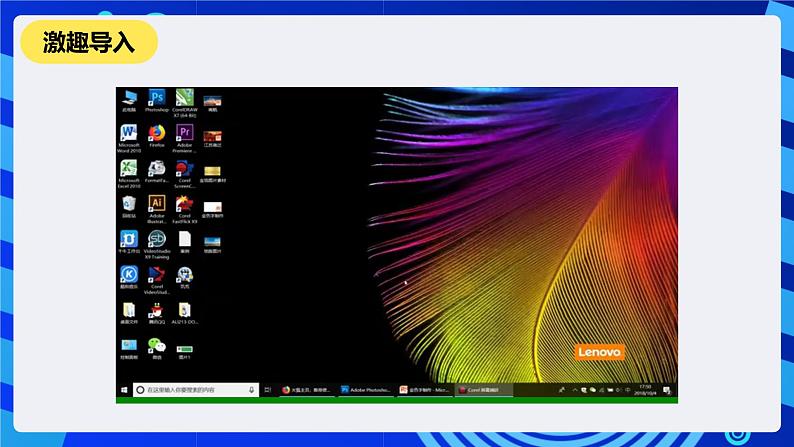Click the taskbar clock and date
The height and width of the screenshot is (447, 794).
646,390
